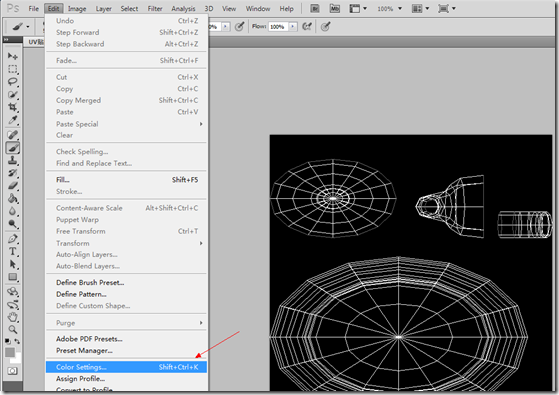Open the Opacity slider dropdown arrow
559x395 pixels.
click(225, 26)
